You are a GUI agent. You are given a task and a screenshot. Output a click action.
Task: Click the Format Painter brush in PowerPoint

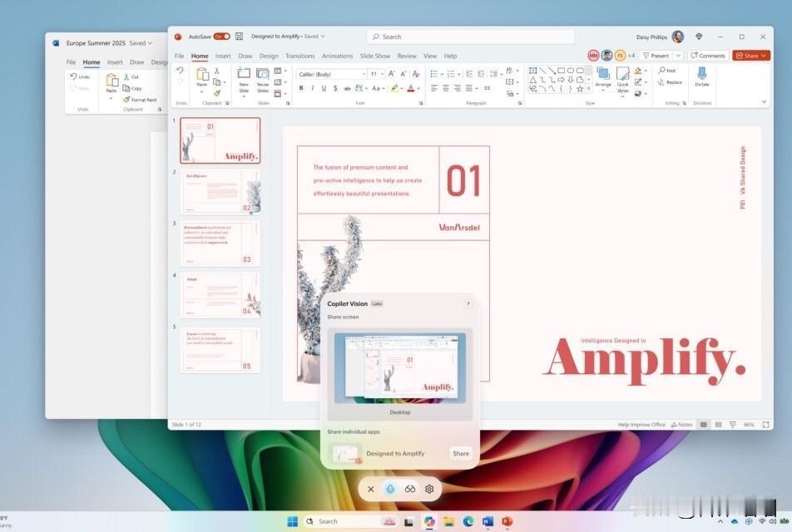pyautogui.click(x=216, y=93)
